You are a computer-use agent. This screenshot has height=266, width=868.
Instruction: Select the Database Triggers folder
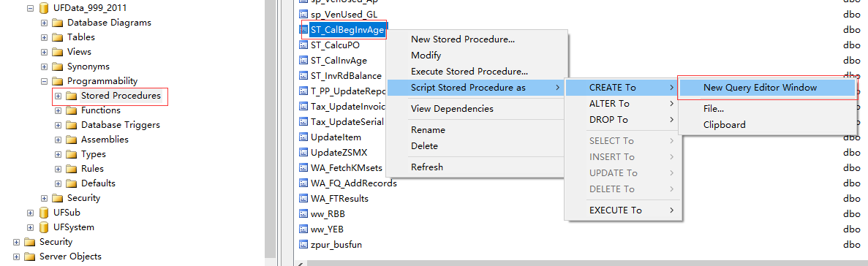(120, 125)
